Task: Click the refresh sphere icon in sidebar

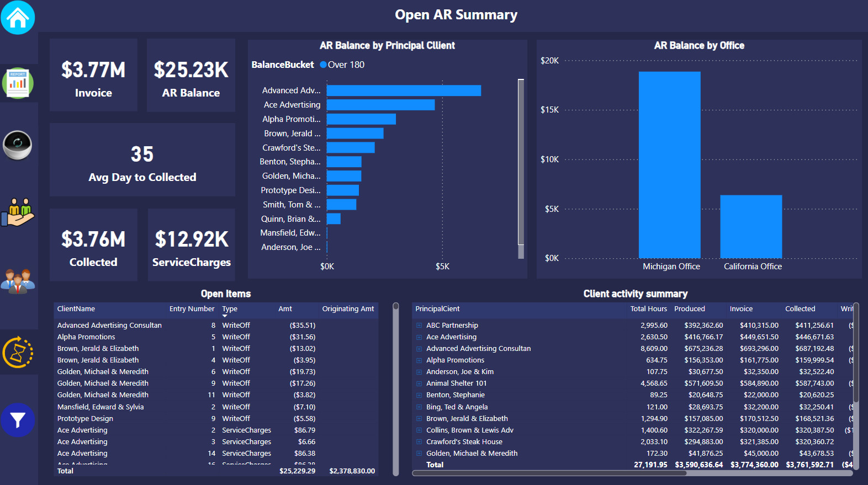Action: coord(18,145)
